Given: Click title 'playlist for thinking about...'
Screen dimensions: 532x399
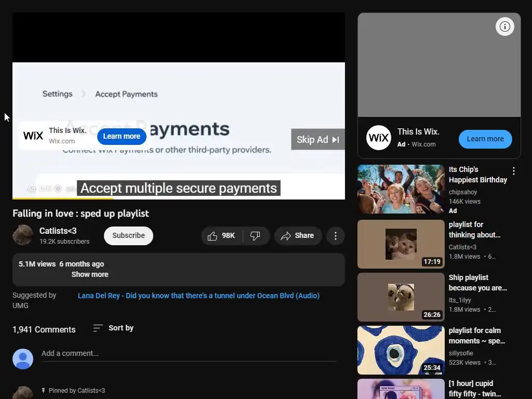Looking at the screenshot, I should pyautogui.click(x=474, y=230).
